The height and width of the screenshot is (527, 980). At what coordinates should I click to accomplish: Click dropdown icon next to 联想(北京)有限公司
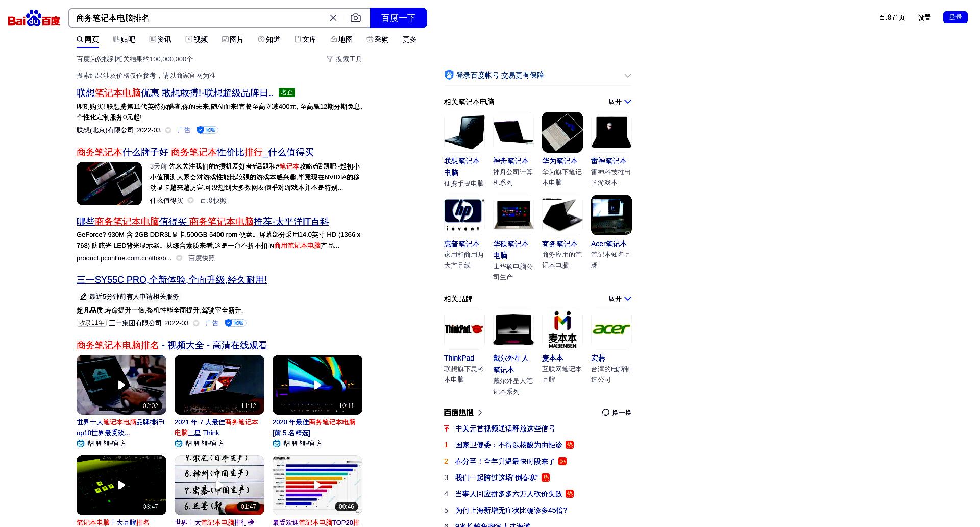click(x=168, y=130)
